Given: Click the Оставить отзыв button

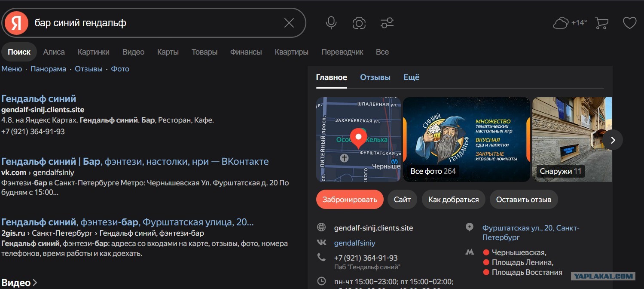Looking at the screenshot, I should 524,200.
